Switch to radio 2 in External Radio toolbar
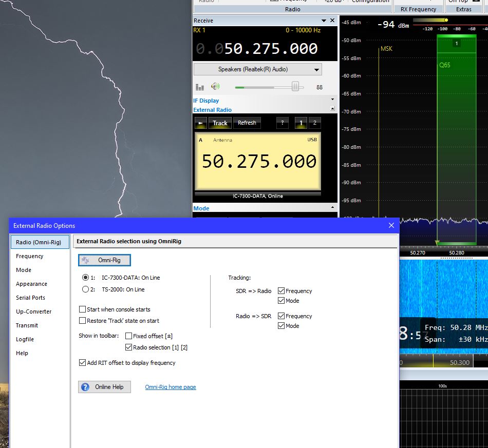This screenshot has width=488, height=448. point(314,123)
